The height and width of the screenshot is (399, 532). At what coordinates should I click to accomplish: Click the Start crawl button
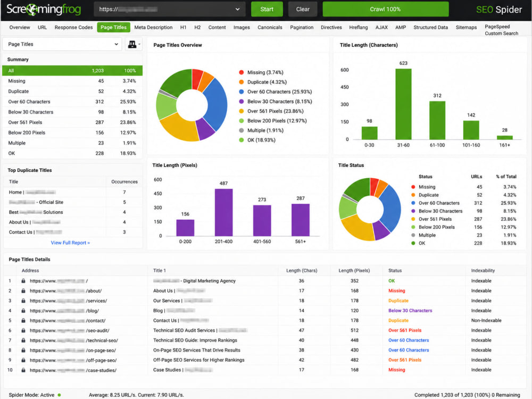(x=267, y=9)
